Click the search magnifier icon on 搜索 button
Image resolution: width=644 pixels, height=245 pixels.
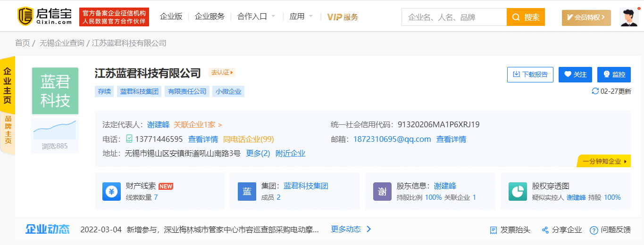516,17
